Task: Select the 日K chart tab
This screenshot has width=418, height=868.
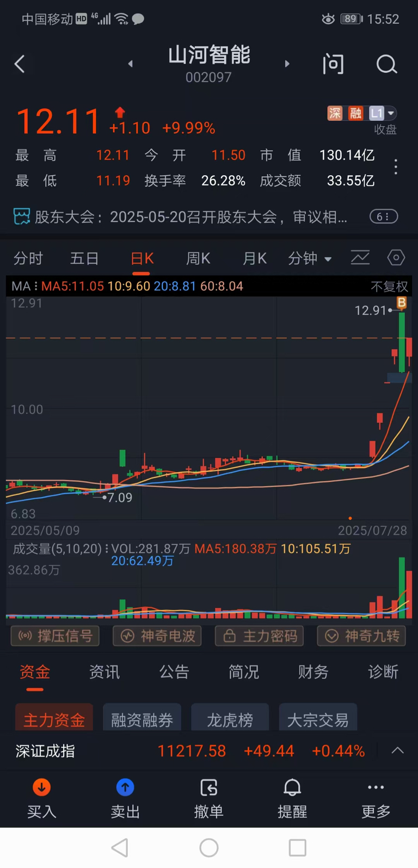Action: (x=143, y=258)
